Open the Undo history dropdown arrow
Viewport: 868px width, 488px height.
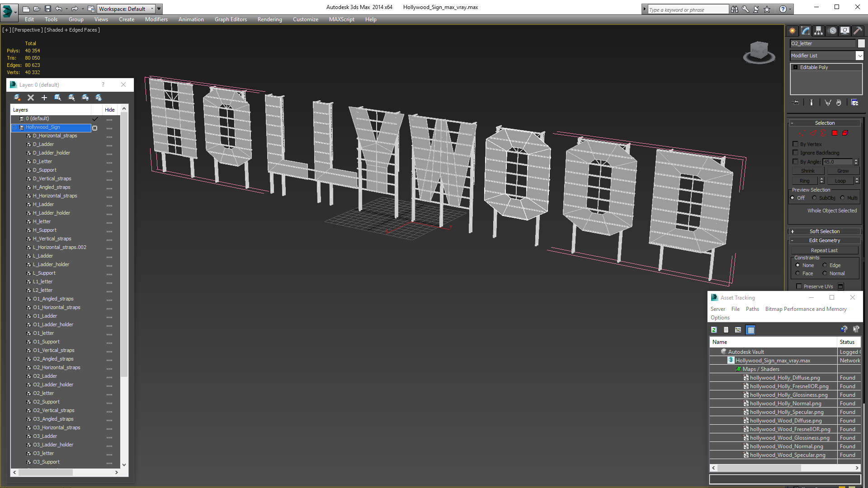pyautogui.click(x=66, y=9)
